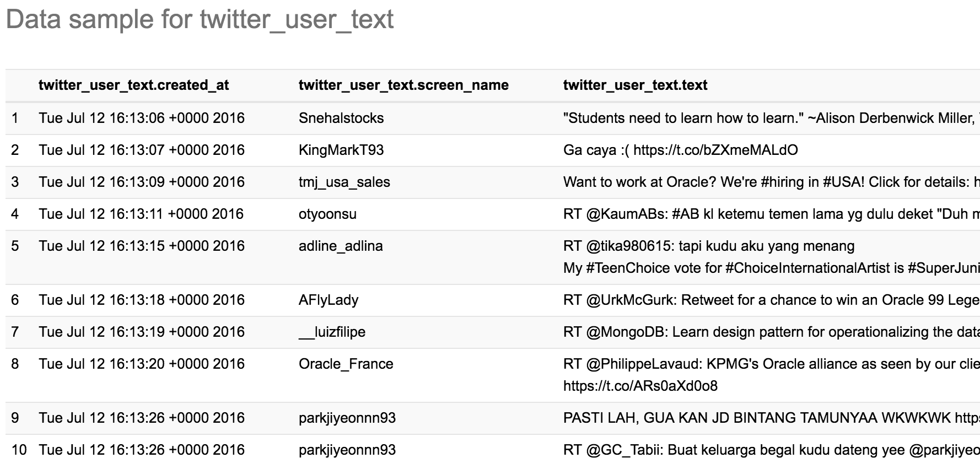Open the t.co/ARs0aXd0o8 link
The width and height of the screenshot is (980, 474).
(x=640, y=386)
